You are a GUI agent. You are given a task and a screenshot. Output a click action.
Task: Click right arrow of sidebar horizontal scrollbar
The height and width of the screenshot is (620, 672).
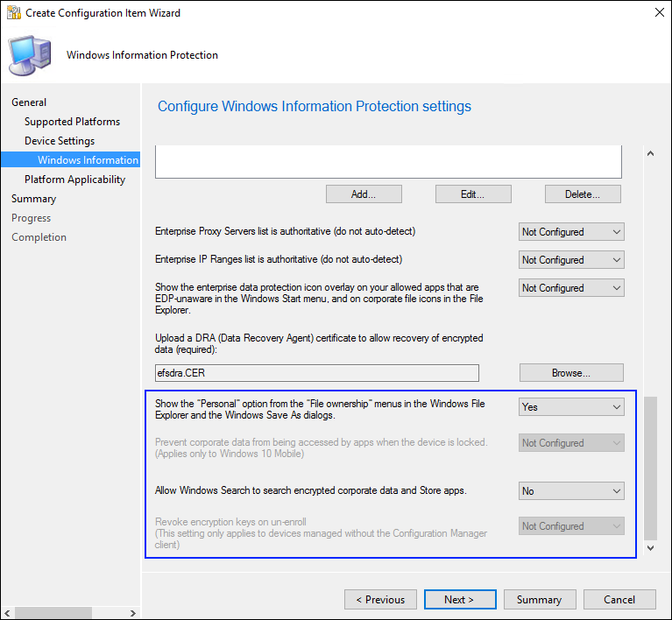133,612
